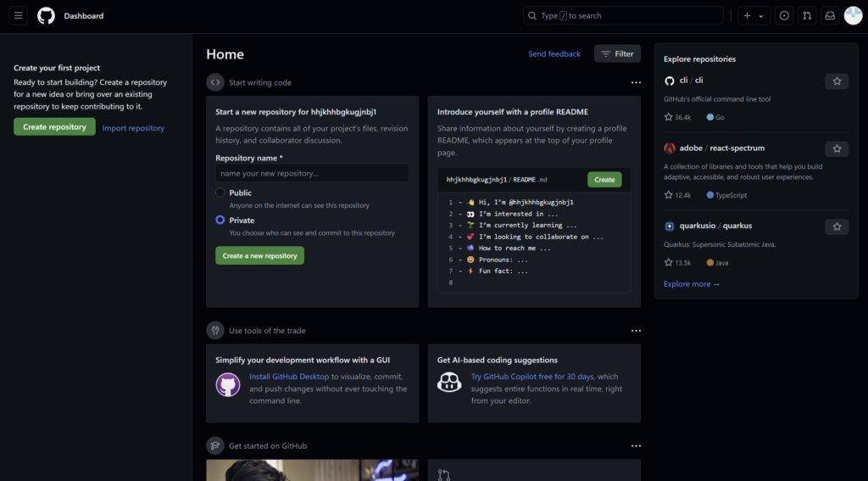Screen dimensions: 868x481
Task: Click the quarkusio repository avatar icon
Action: [670, 227]
